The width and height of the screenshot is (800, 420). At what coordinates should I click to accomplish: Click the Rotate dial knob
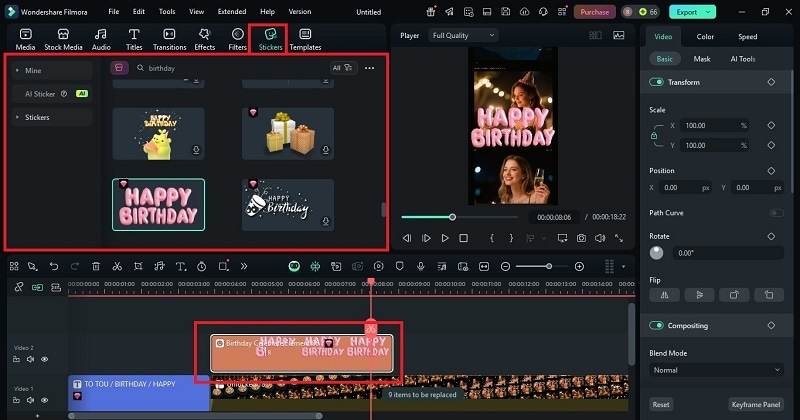[657, 253]
